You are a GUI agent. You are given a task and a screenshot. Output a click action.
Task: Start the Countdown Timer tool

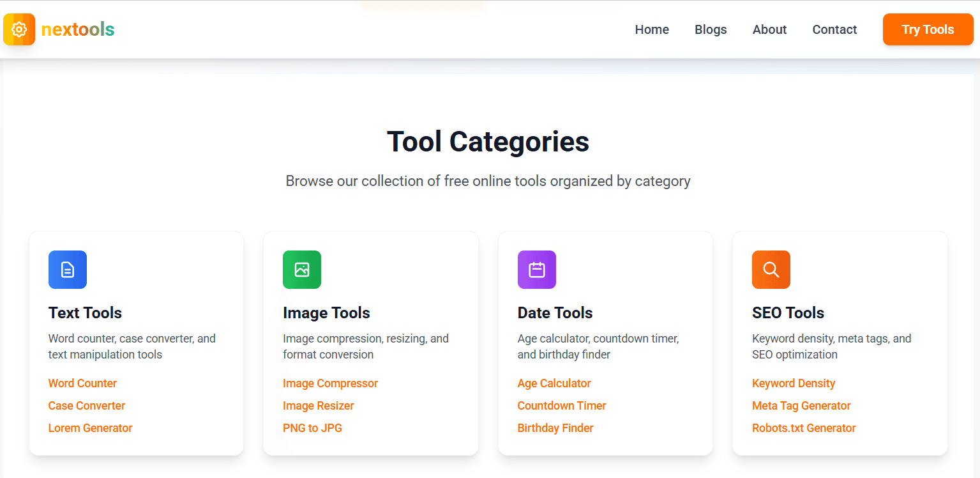(561, 405)
